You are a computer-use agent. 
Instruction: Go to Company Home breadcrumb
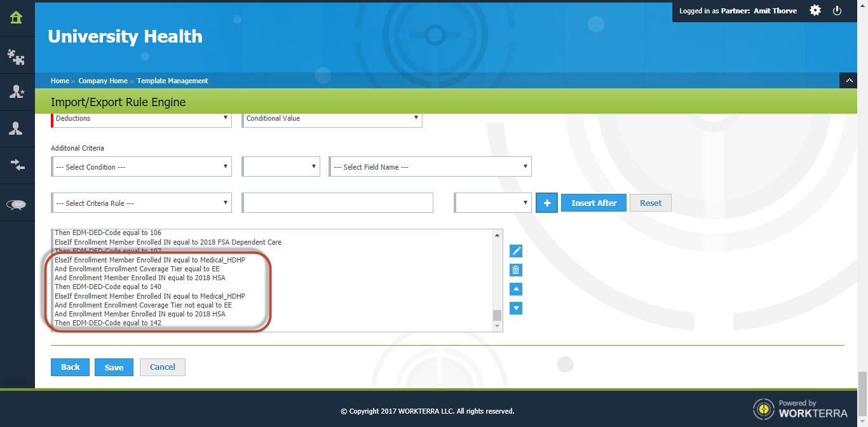point(103,81)
